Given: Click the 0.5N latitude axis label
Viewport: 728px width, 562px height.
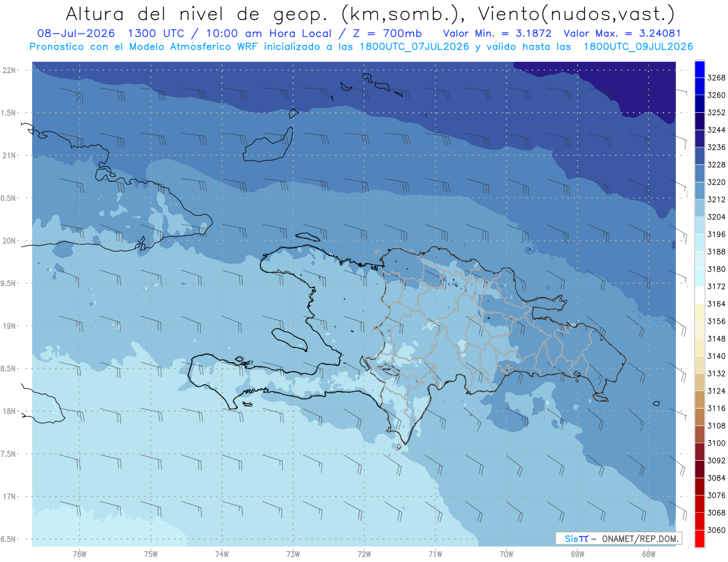Looking at the screenshot, I should click(x=9, y=198).
